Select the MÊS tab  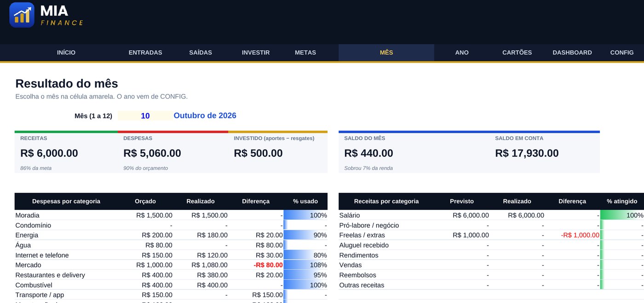click(x=386, y=52)
